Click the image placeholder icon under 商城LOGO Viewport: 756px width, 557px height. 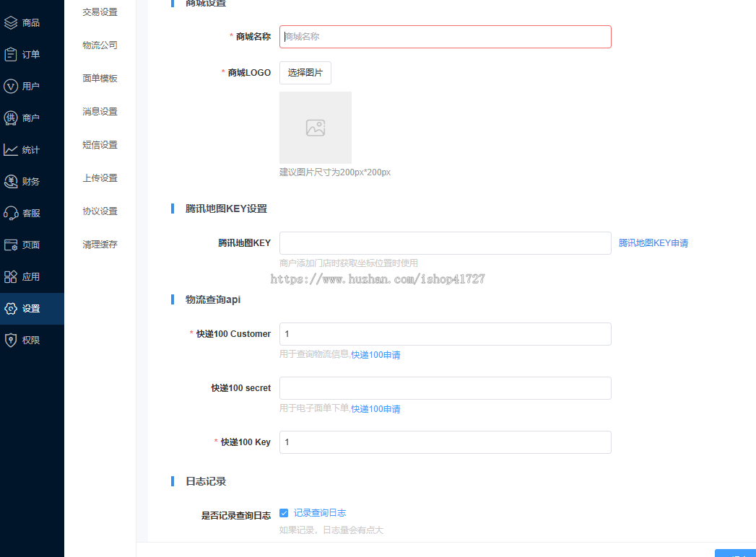click(x=316, y=128)
